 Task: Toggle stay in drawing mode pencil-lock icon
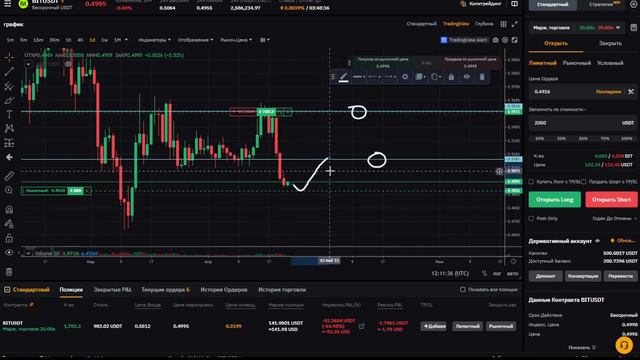click(9, 224)
